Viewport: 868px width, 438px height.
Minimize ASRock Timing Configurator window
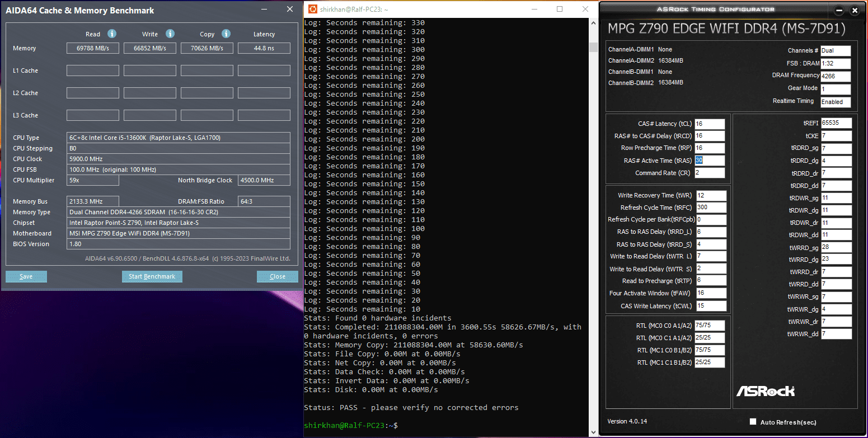[839, 10]
